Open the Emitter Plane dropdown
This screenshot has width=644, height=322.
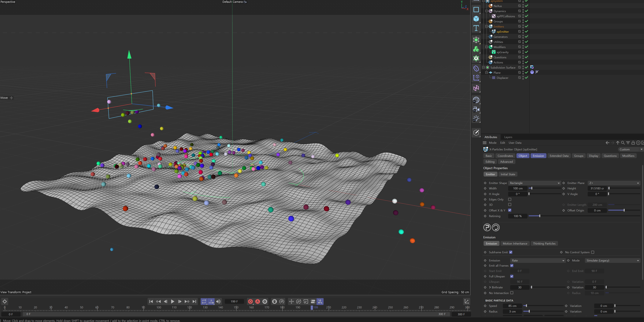614,183
